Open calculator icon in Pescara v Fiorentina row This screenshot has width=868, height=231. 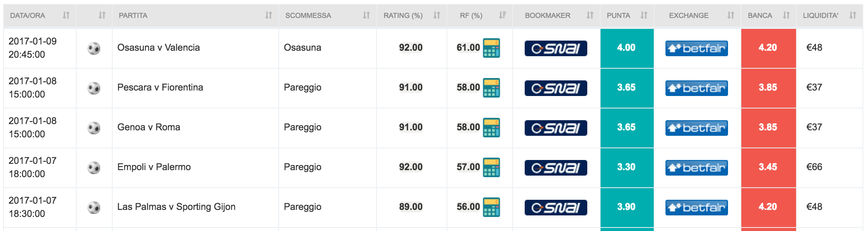[491, 88]
